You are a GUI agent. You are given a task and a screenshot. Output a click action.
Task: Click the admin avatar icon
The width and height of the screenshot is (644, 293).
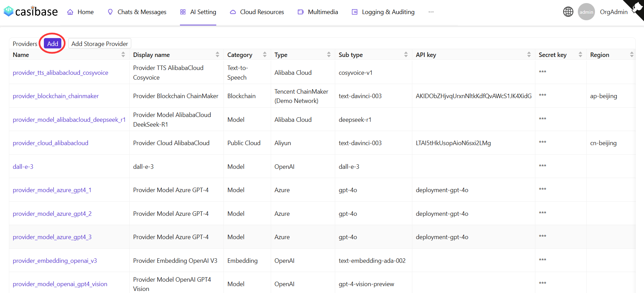tap(586, 12)
